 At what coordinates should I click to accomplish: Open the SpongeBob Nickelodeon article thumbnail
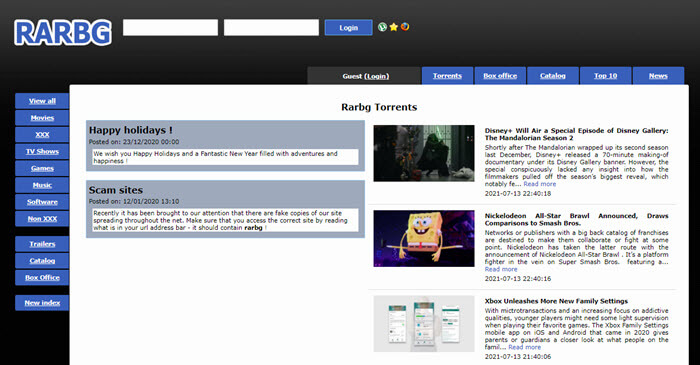[x=424, y=238]
